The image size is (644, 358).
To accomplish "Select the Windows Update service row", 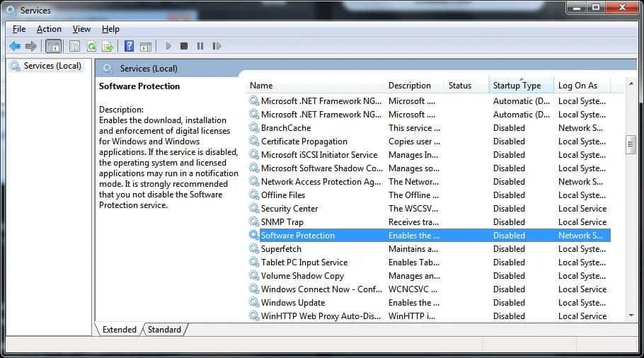I will [293, 303].
